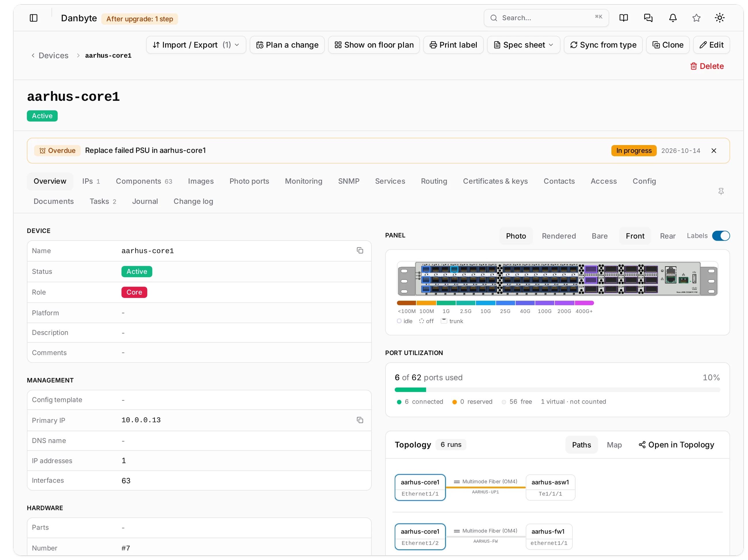This screenshot has height=560, width=748.
Task: Toggle the sidebar panel icon
Action: click(x=33, y=18)
